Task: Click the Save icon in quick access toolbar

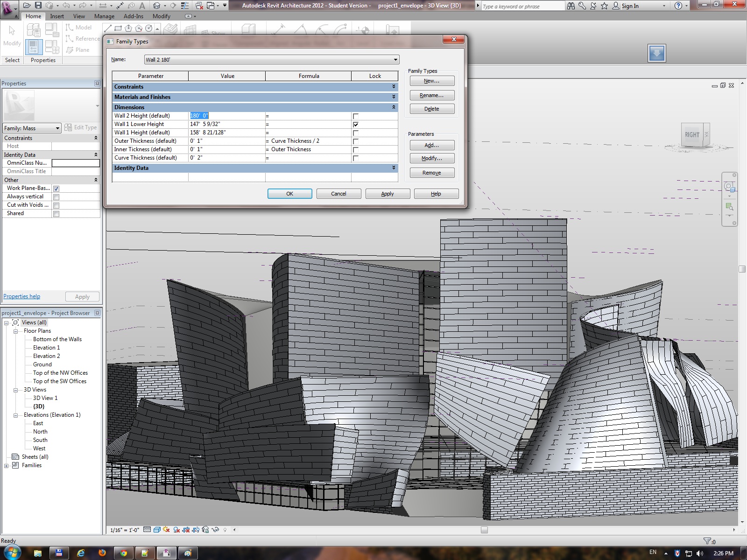Action: tap(38, 6)
